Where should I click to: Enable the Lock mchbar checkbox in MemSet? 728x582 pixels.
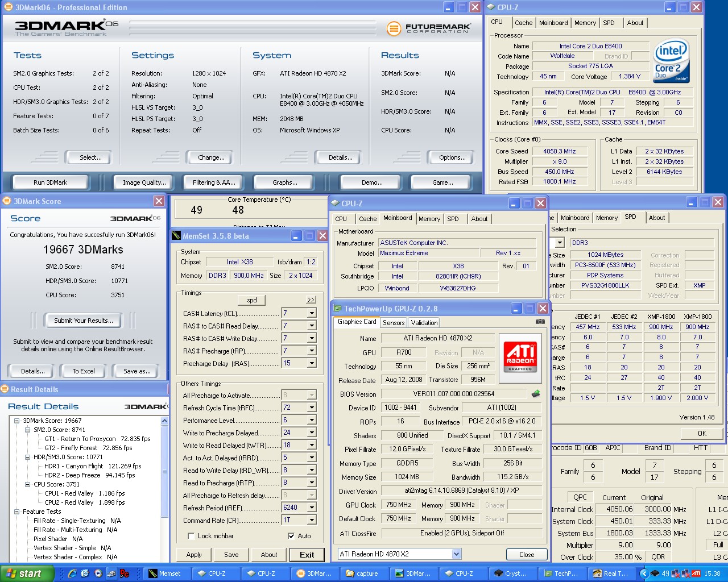[x=191, y=536]
